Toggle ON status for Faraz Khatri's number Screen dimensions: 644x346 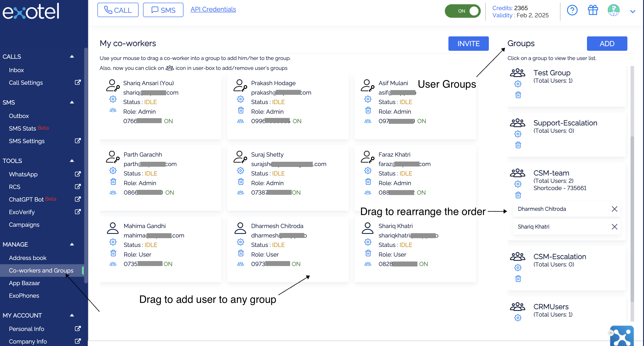421,192
